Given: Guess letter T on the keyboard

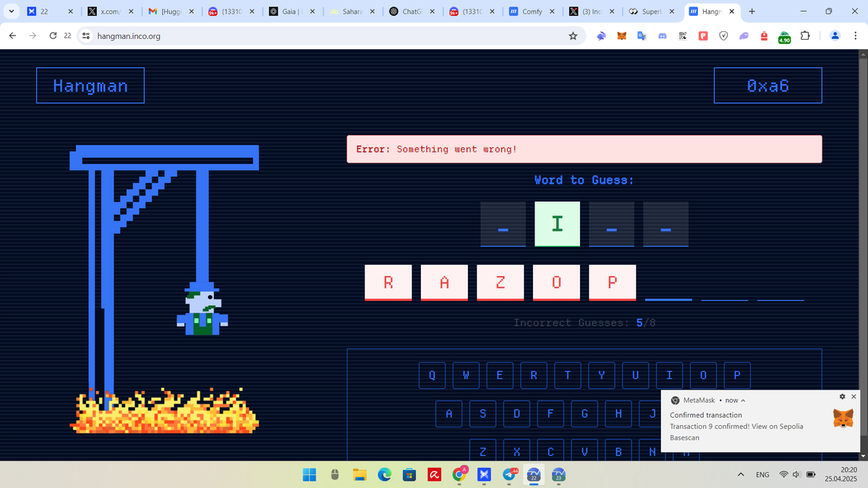Looking at the screenshot, I should [x=568, y=375].
